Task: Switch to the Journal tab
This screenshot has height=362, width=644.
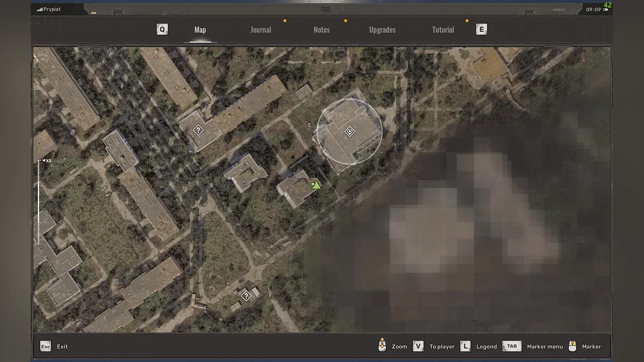Action: [x=260, y=30]
